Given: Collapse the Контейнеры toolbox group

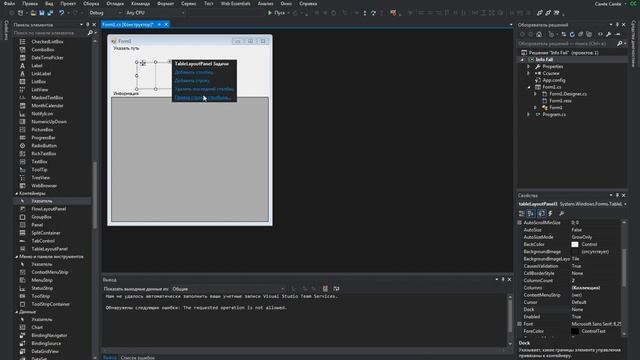Looking at the screenshot, I should click(17, 193).
